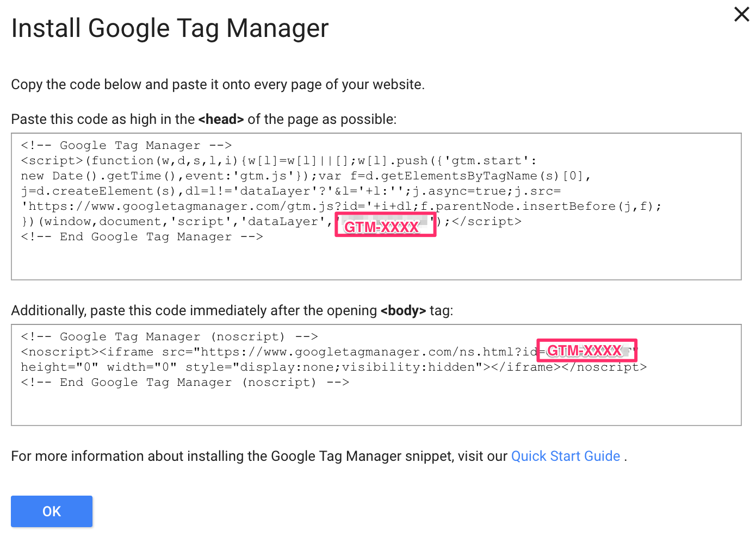Image resolution: width=756 pixels, height=538 pixels.
Task: Click the End Google Tag Manager comment line
Action: 141,236
